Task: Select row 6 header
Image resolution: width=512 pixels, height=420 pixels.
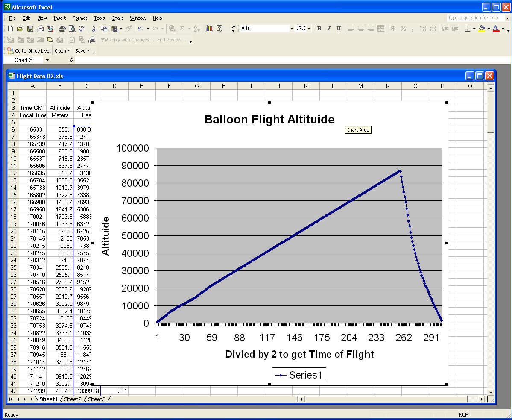Action: point(13,129)
